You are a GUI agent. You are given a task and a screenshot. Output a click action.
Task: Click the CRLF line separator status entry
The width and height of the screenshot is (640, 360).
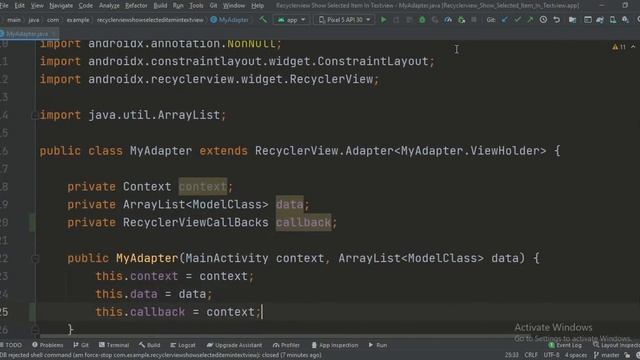coord(531,355)
